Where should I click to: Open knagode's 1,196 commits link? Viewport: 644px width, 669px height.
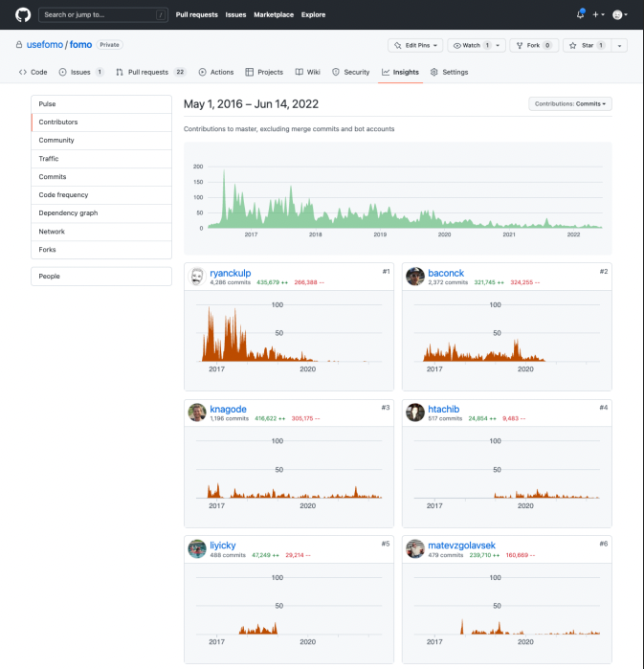pos(230,418)
